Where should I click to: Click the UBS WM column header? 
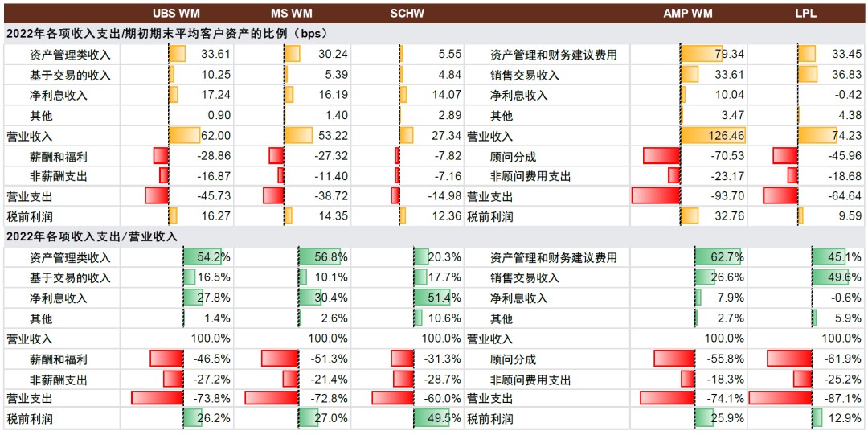point(177,13)
